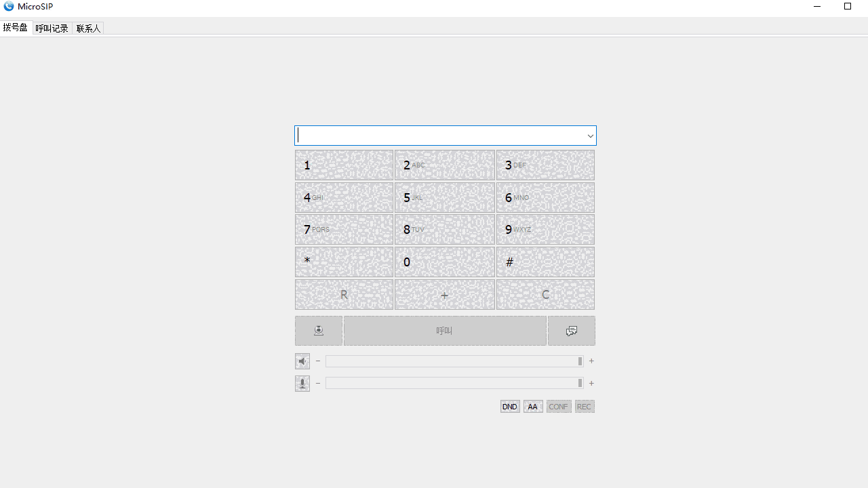Dial digit 6 MNO on keypad
868x488 pixels.
545,198
